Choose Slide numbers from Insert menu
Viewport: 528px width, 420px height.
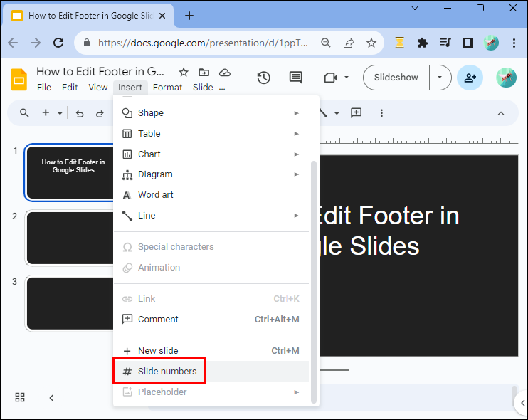tap(167, 371)
